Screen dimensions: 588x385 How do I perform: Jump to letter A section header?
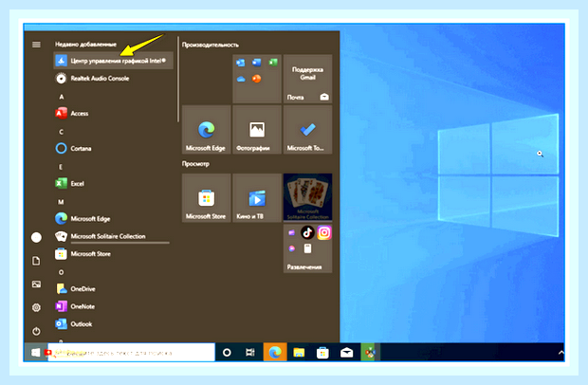point(61,97)
